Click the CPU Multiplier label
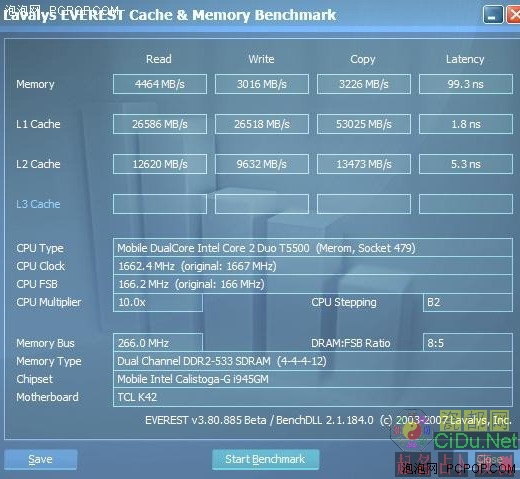The height and width of the screenshot is (479, 520). pos(49,302)
